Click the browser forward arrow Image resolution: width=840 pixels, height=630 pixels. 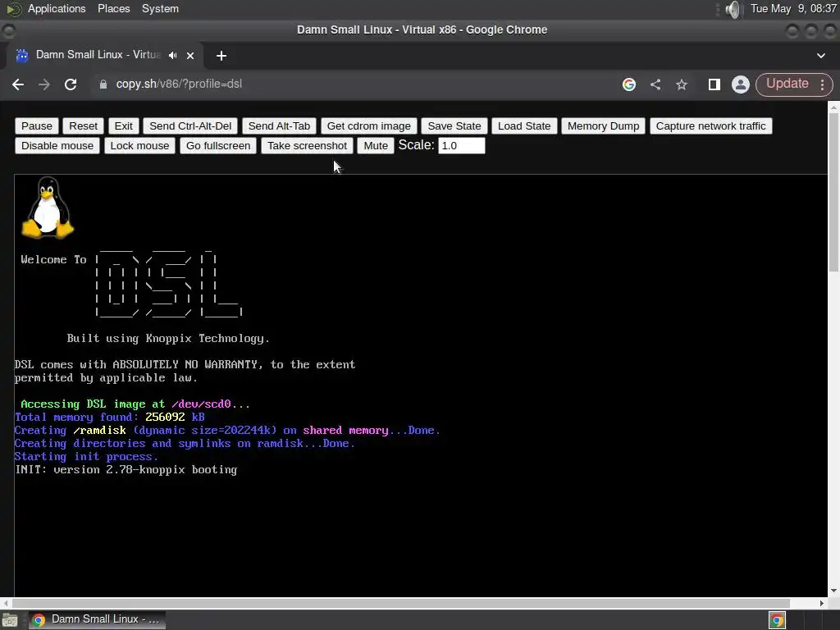tap(44, 84)
